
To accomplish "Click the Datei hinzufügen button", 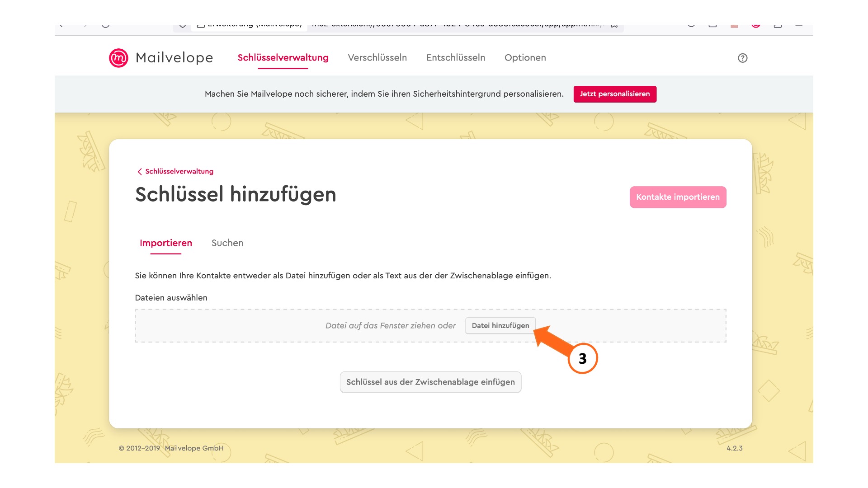I will (x=500, y=325).
